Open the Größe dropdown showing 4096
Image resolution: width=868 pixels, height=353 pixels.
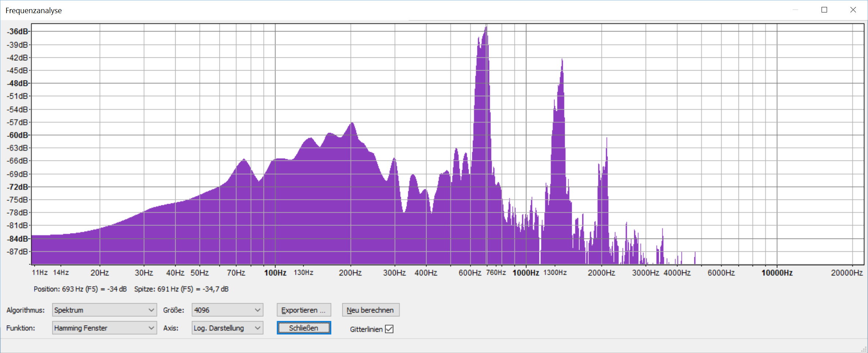tap(227, 310)
